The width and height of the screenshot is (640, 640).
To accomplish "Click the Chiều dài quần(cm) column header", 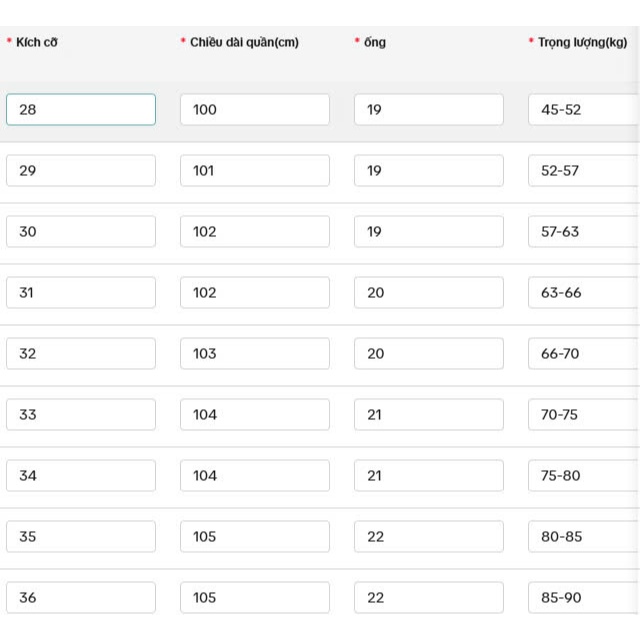I will point(245,42).
